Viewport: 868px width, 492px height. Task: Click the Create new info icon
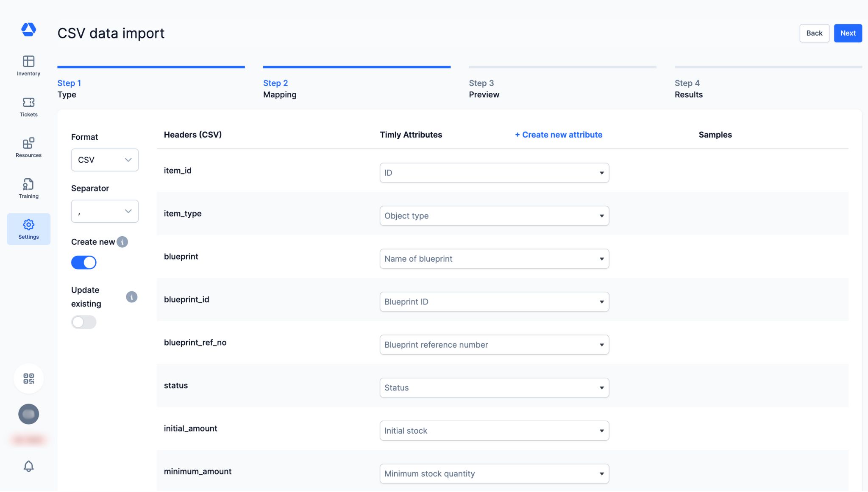[122, 242]
